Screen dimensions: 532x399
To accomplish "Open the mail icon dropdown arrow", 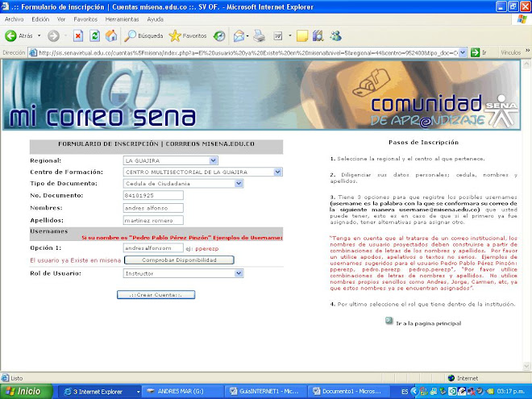I will [x=247, y=35].
